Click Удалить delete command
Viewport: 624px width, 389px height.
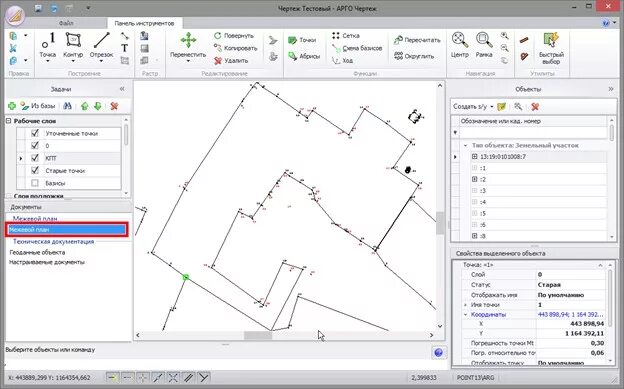pyautogui.click(x=231, y=61)
